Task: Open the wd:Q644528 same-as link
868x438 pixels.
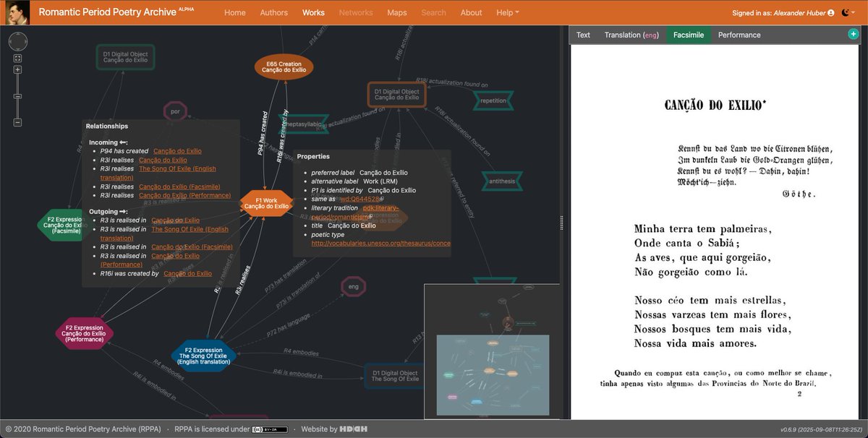Action: pos(362,198)
